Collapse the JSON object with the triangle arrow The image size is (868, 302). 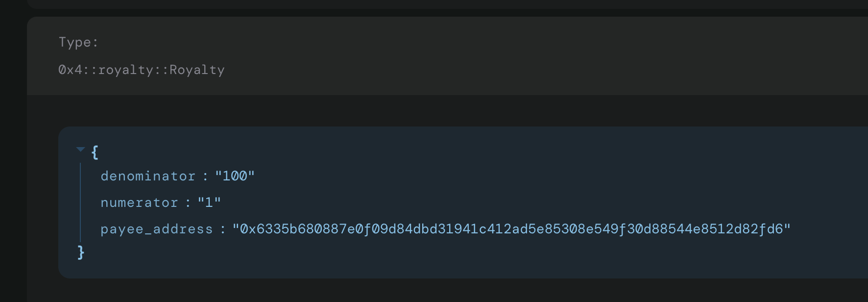tap(81, 149)
